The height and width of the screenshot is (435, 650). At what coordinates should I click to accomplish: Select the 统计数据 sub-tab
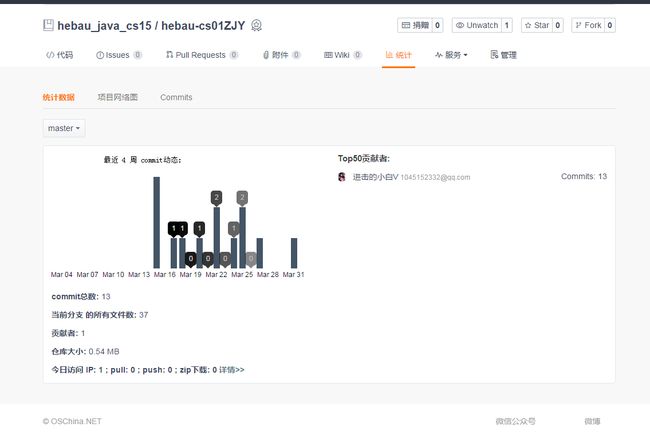58,97
